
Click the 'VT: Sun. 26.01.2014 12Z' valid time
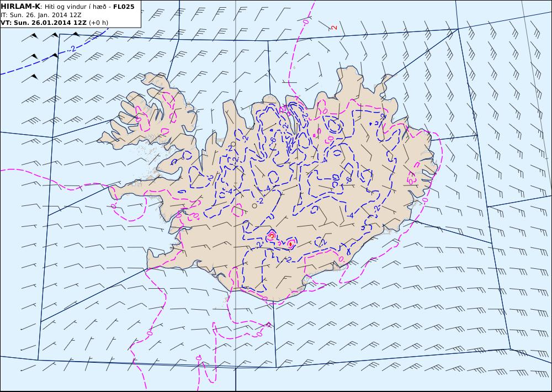[43, 23]
